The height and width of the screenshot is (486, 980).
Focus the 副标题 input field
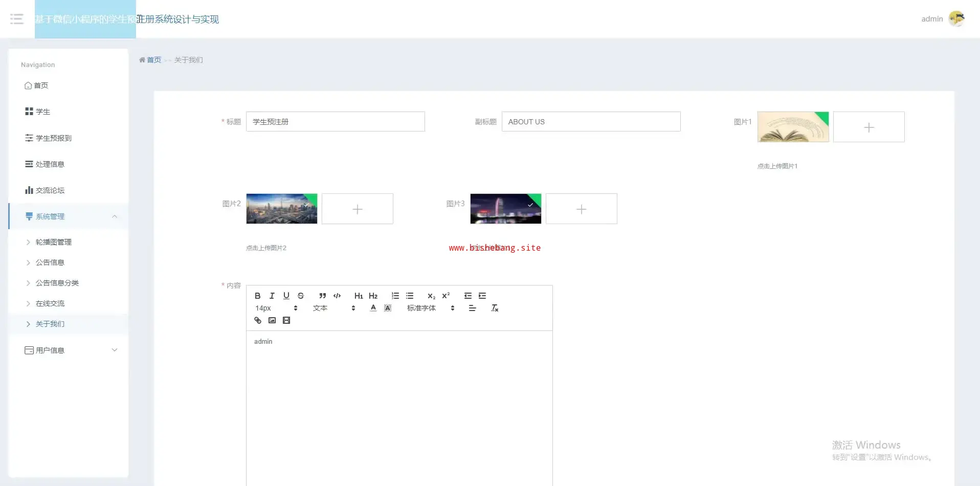591,122
